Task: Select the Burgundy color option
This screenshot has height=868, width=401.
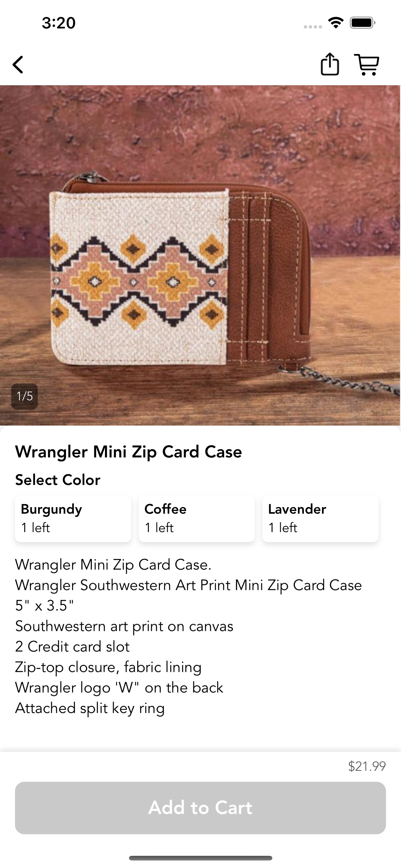Action: [73, 519]
